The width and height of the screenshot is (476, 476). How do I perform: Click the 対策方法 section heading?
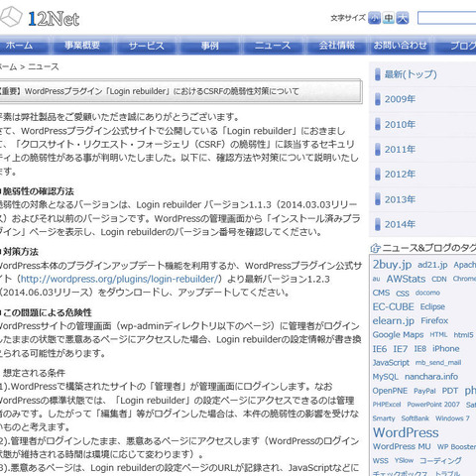point(21,252)
